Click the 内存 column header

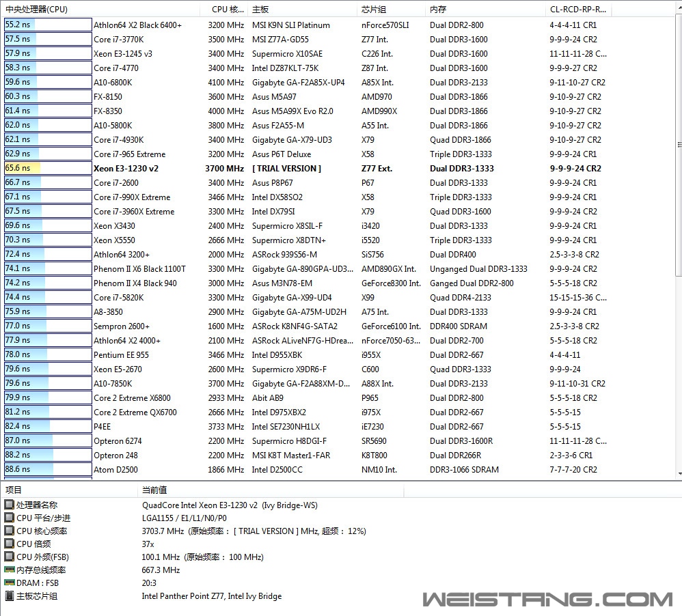coord(438,10)
